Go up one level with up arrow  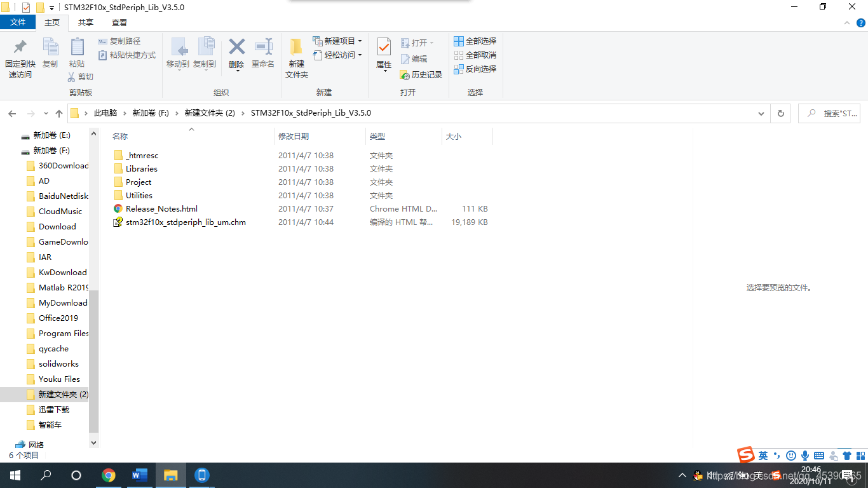59,113
